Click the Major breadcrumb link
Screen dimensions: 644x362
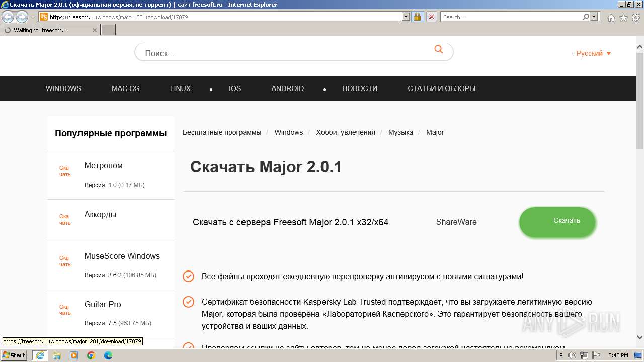coord(435,132)
